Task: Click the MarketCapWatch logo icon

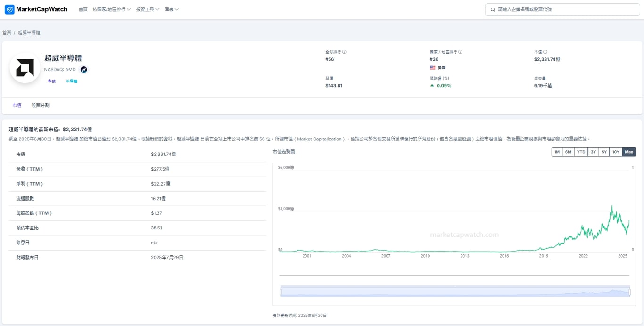Action: coord(9,9)
